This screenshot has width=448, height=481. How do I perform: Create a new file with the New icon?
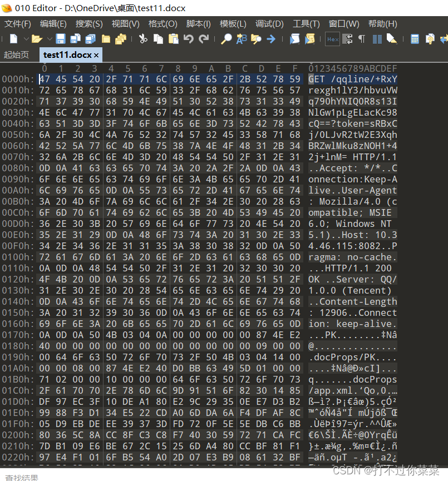point(14,39)
